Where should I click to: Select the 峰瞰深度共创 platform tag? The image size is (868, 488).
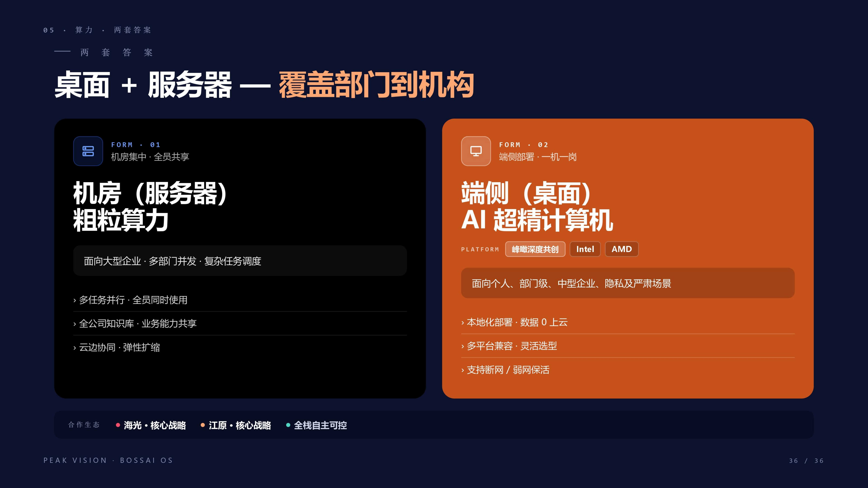[x=535, y=249]
